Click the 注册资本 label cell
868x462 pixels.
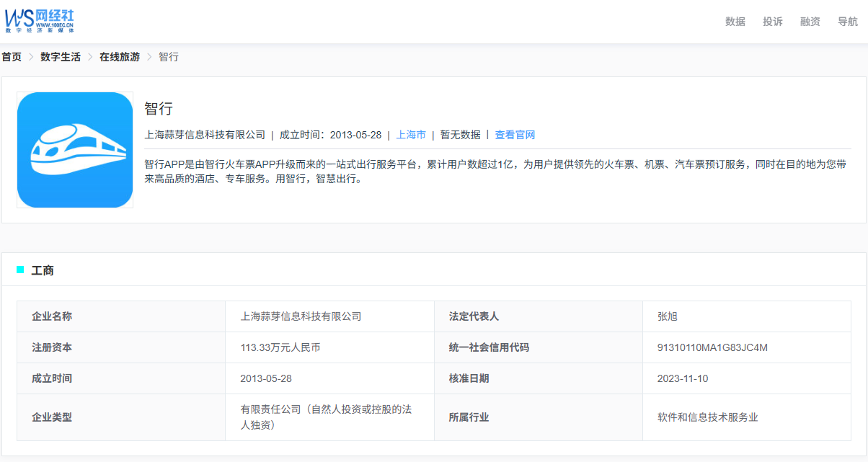point(121,347)
